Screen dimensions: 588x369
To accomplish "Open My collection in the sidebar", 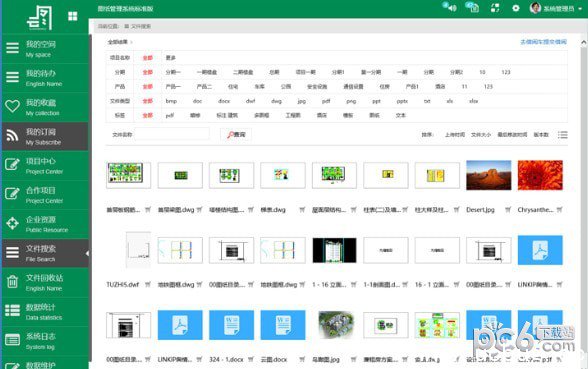I will 45,107.
